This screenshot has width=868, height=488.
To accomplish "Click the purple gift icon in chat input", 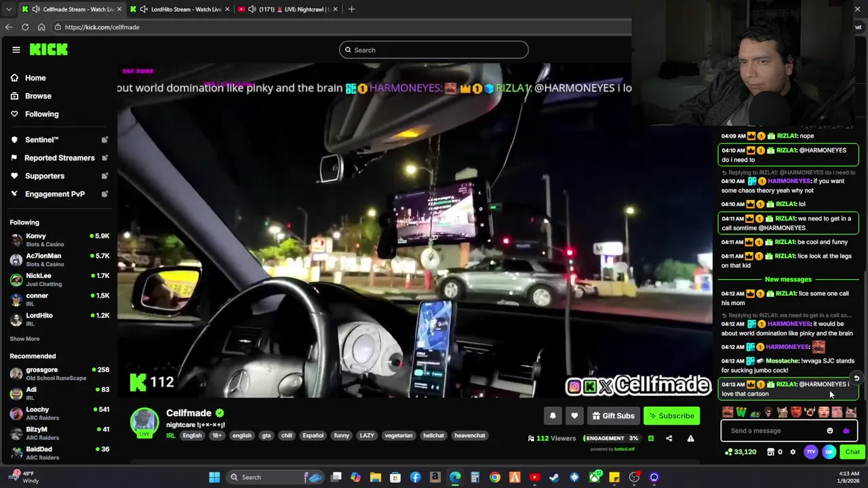I will (846, 431).
